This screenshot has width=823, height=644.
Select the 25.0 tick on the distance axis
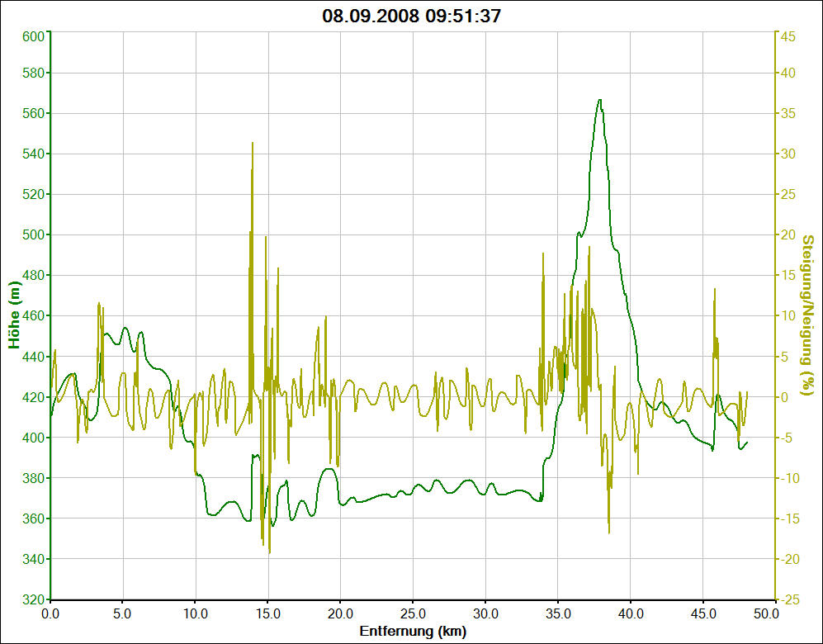[413, 613]
